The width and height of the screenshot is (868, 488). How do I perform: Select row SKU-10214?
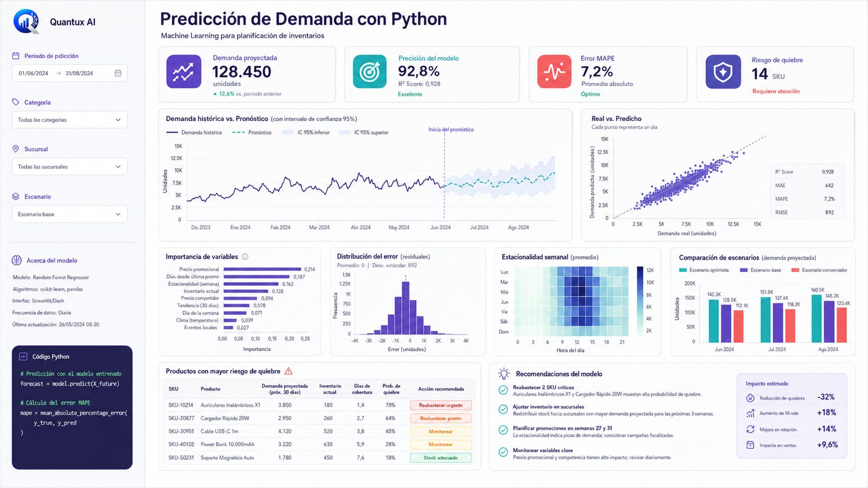[319, 405]
